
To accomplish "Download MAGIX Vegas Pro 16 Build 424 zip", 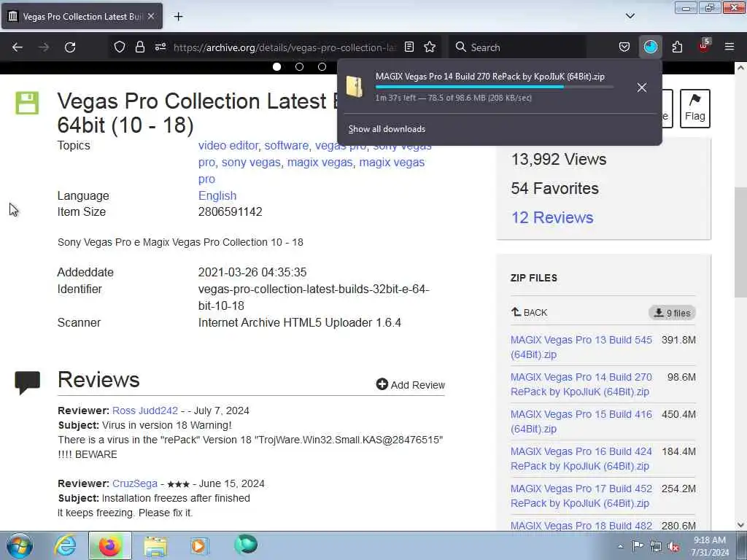I will pyautogui.click(x=581, y=459).
